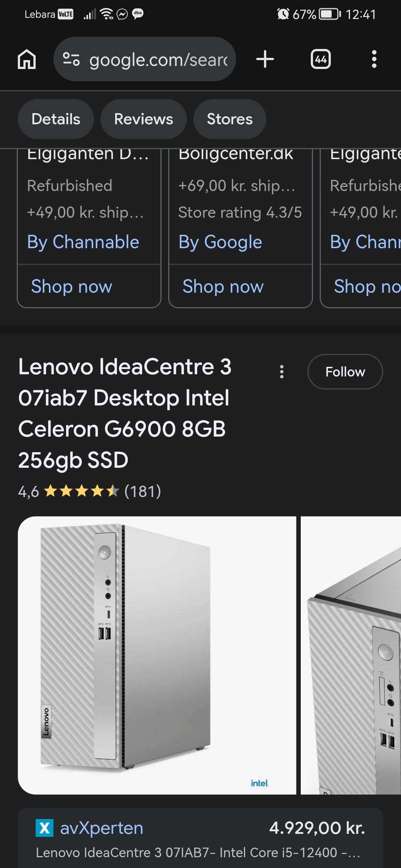
Task: Tap the dba notification icon
Action: [137, 14]
